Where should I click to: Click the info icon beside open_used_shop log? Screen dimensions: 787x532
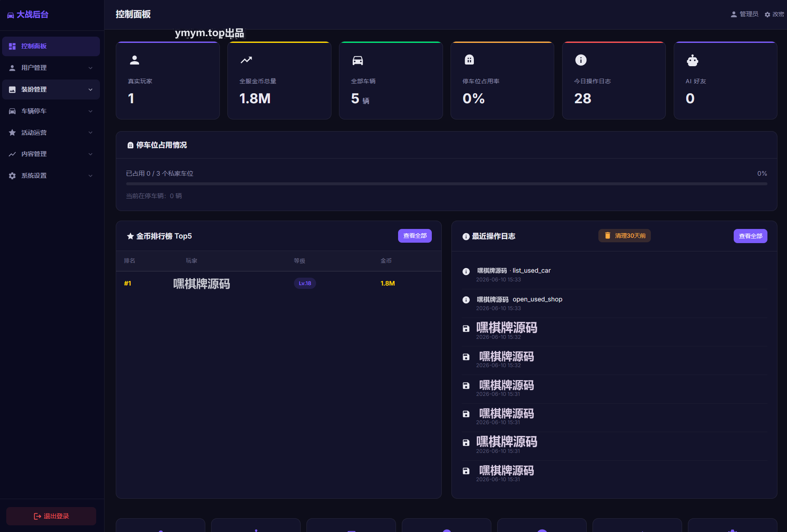click(x=466, y=300)
